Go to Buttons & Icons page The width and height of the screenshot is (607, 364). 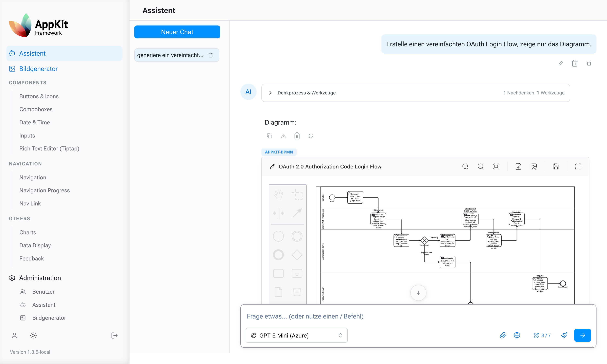click(39, 96)
